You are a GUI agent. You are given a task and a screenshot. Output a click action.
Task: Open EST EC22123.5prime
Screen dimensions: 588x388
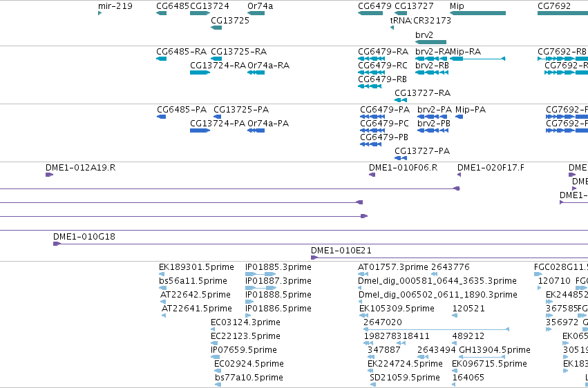click(245, 336)
